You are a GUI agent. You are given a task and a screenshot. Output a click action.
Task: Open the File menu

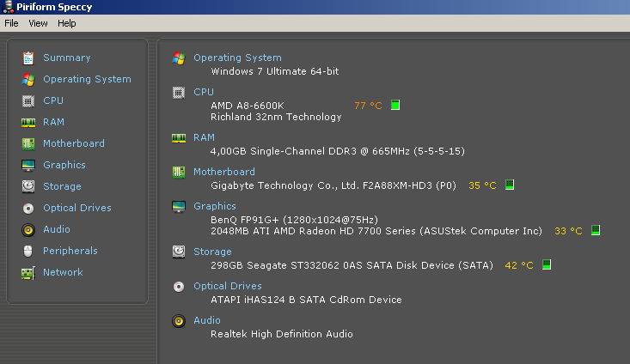click(11, 23)
